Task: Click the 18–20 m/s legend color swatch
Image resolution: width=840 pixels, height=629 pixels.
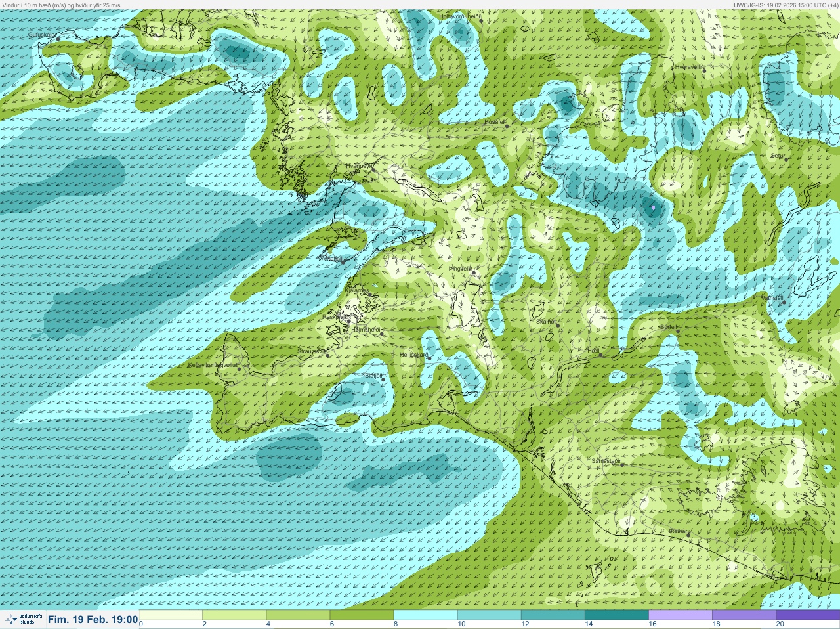Action: (744, 615)
